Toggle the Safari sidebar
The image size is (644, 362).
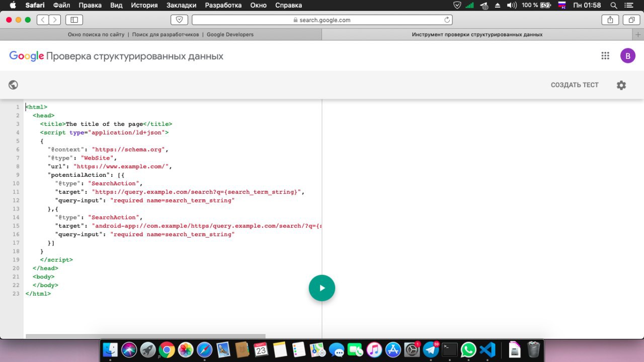click(74, 20)
